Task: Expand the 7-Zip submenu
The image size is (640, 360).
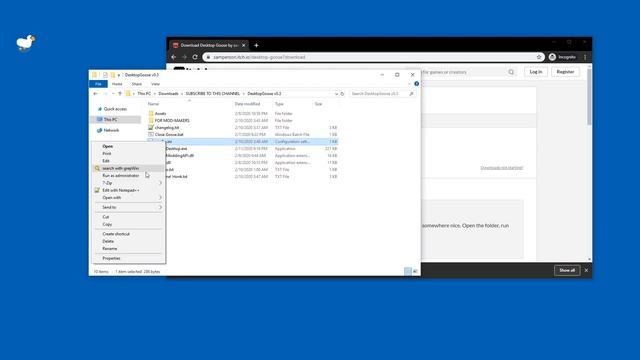Action: [160, 183]
